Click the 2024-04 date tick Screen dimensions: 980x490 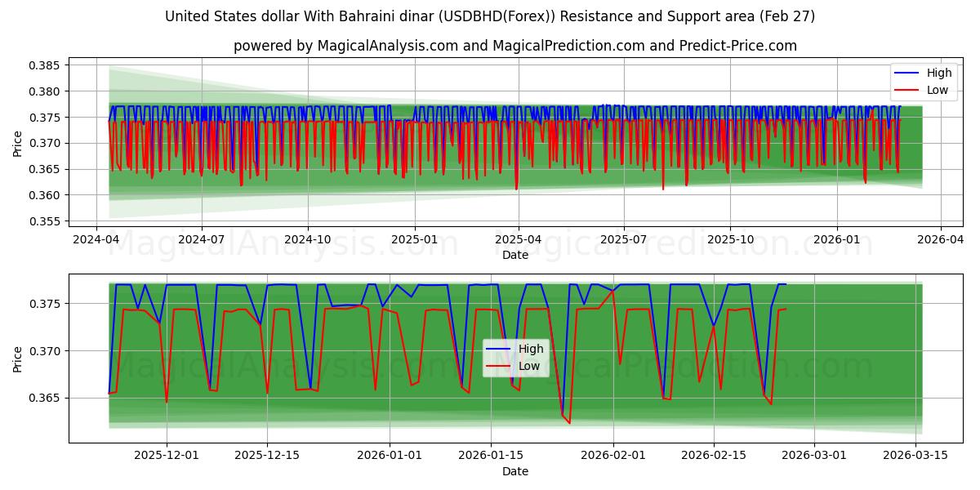point(97,240)
